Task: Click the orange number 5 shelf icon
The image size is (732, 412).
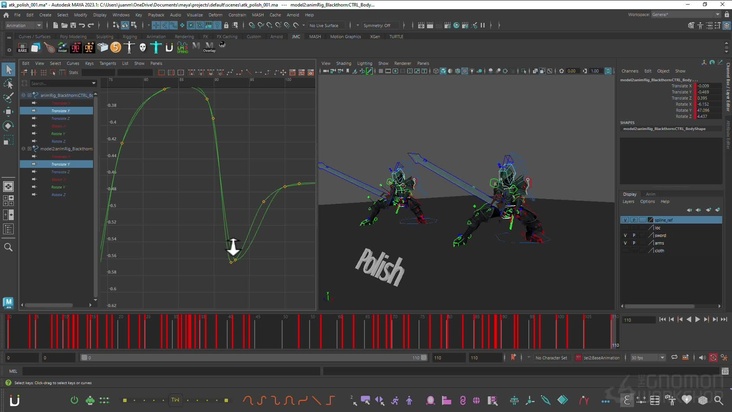Action: pyautogui.click(x=116, y=47)
